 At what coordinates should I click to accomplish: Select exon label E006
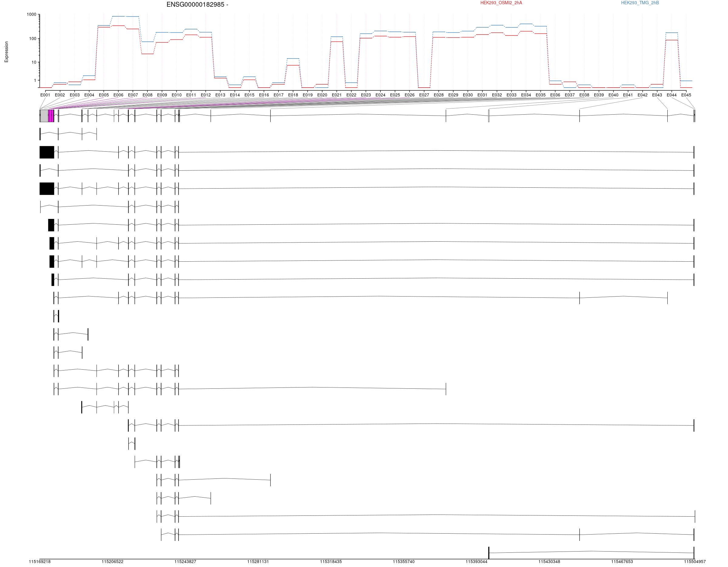click(x=118, y=95)
